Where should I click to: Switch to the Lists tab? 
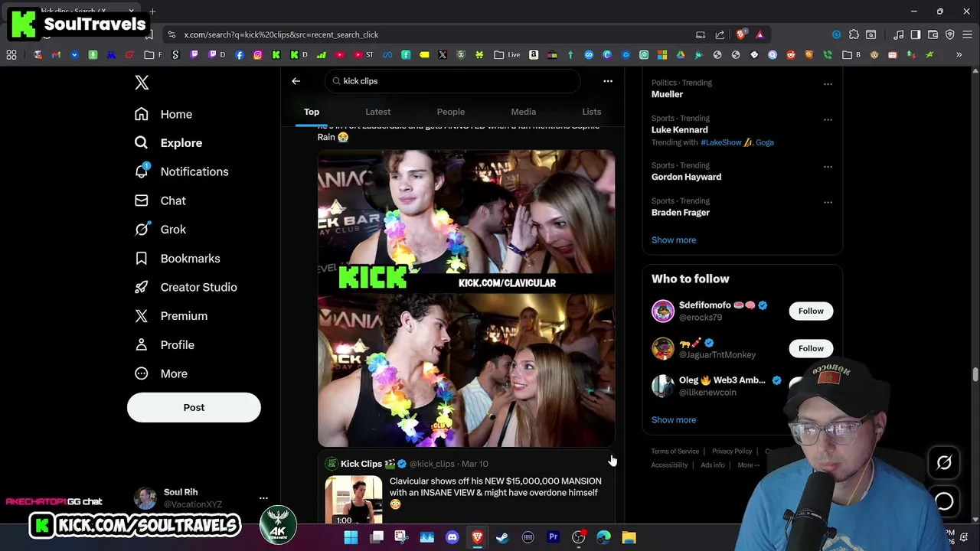coord(592,112)
